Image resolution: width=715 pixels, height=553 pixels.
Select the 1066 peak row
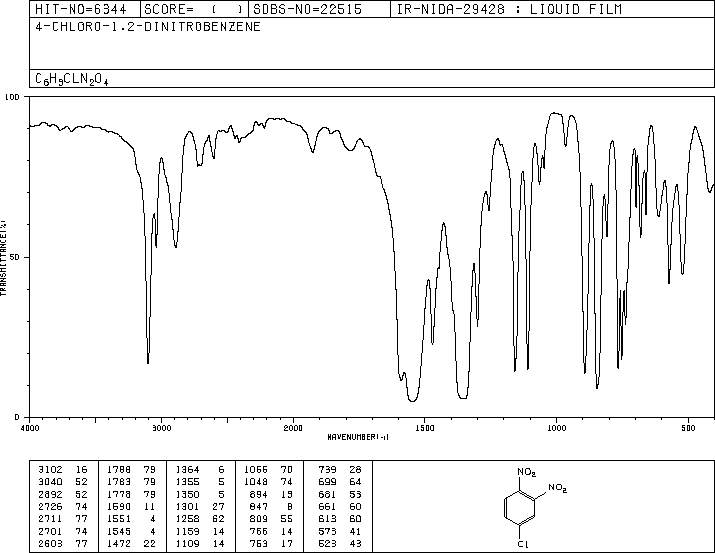click(269, 469)
